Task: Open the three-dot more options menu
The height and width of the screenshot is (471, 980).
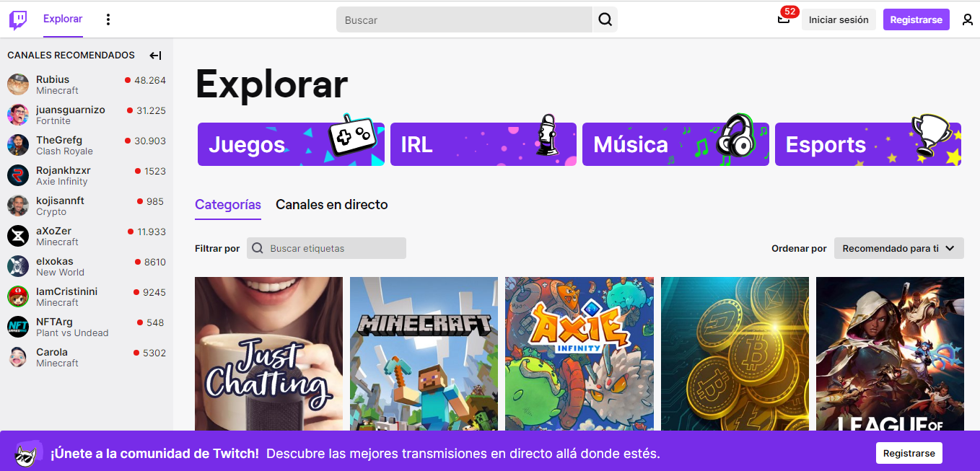Action: 108,19
